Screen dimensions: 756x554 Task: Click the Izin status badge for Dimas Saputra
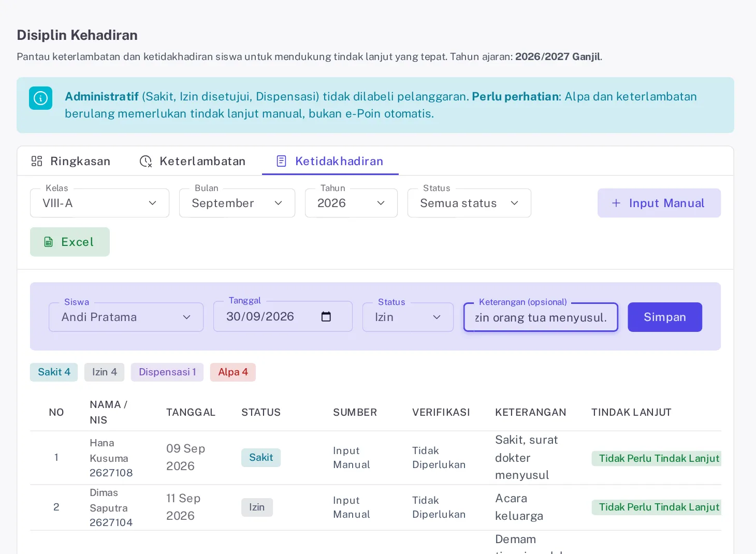point(257,507)
